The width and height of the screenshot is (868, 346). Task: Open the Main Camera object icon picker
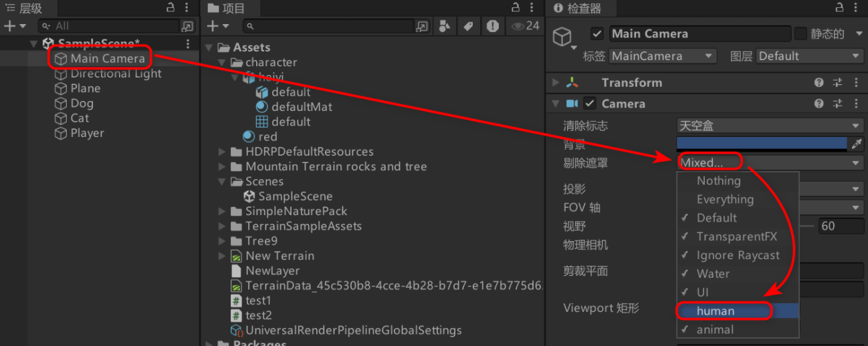564,38
